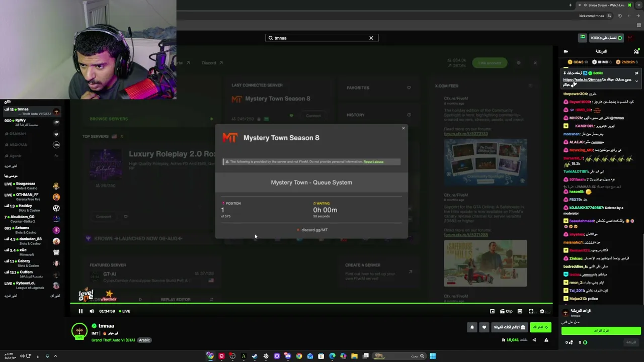Close the Mystery Town Season 8 dialog
The width and height of the screenshot is (644, 362).
[403, 128]
